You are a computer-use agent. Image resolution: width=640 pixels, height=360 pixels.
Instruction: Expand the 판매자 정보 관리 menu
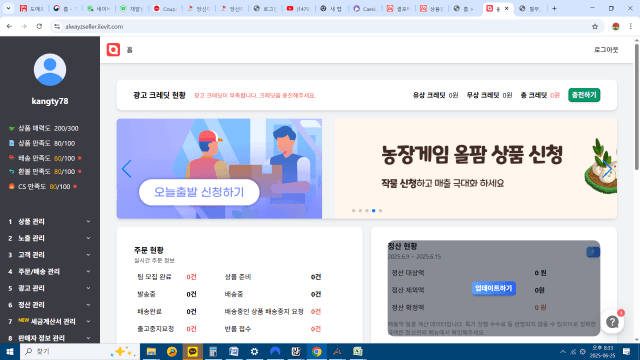click(50, 338)
